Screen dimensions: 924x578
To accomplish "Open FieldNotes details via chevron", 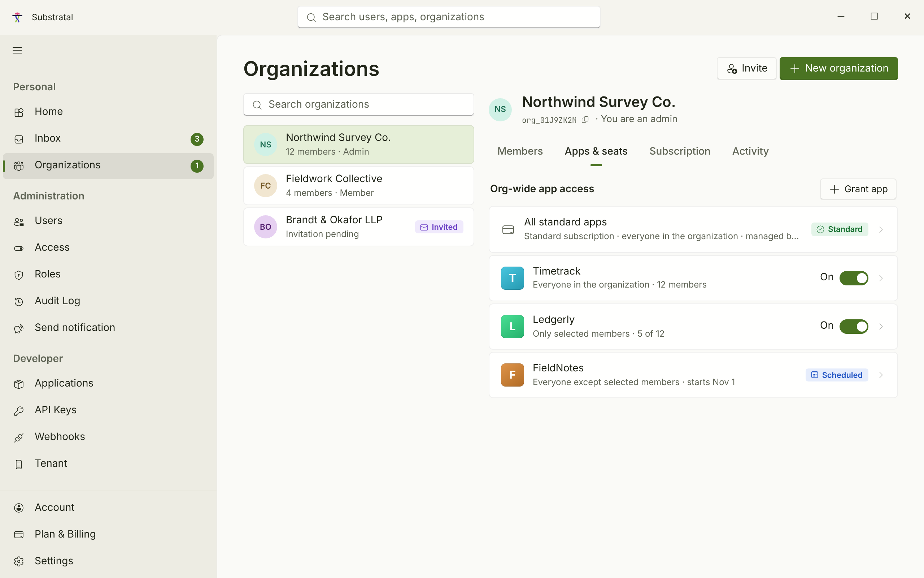I will (881, 375).
